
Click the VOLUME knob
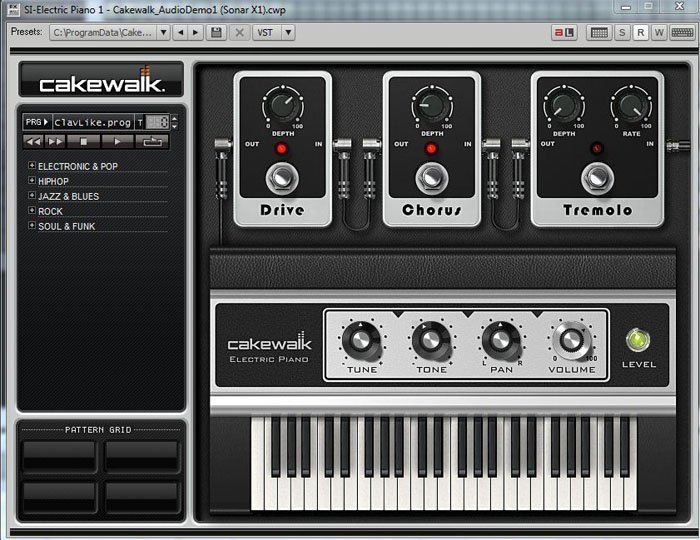(571, 341)
